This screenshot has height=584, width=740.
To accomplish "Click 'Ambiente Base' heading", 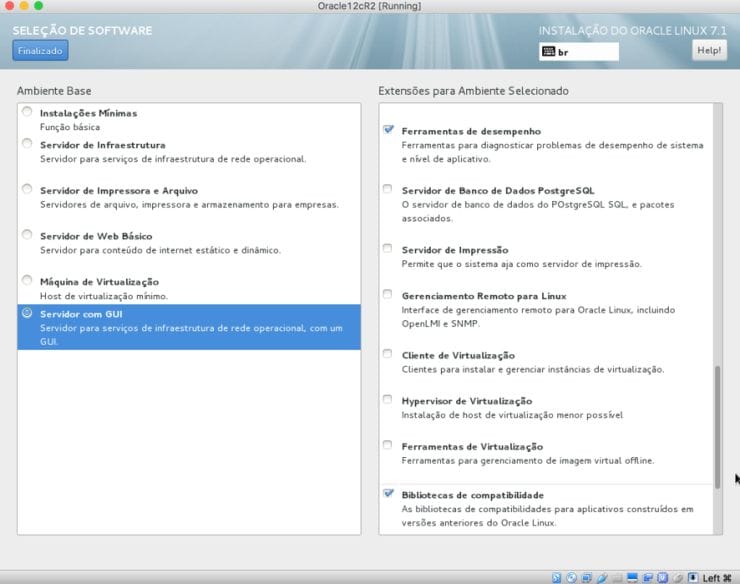I will 54,91.
